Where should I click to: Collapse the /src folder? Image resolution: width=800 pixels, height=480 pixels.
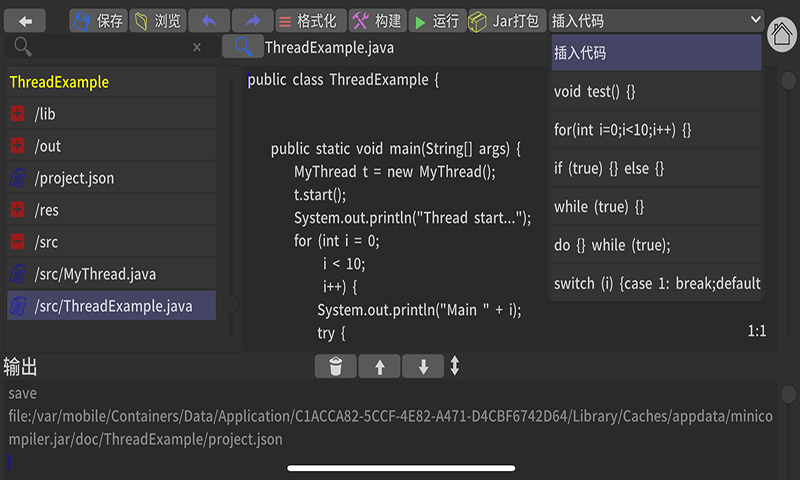tap(18, 242)
